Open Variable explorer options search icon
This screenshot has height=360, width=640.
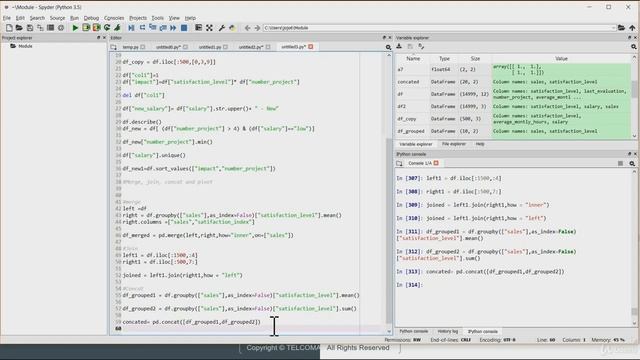[633, 47]
